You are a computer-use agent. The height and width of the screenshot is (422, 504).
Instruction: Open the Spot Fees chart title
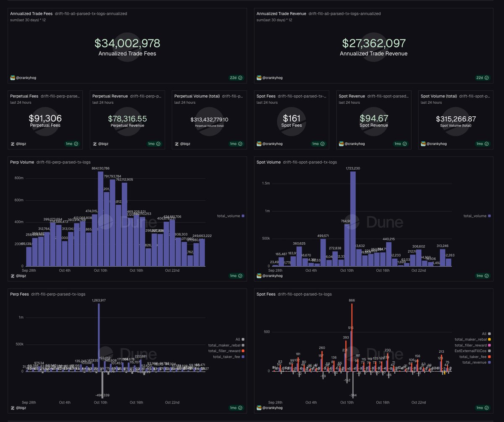(266, 294)
